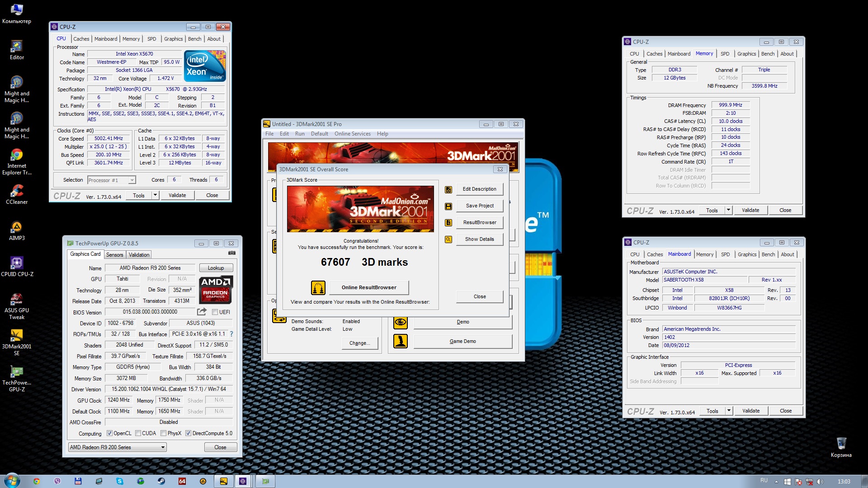
Task: Click the ResultBrowser icon beside its button
Action: point(448,223)
